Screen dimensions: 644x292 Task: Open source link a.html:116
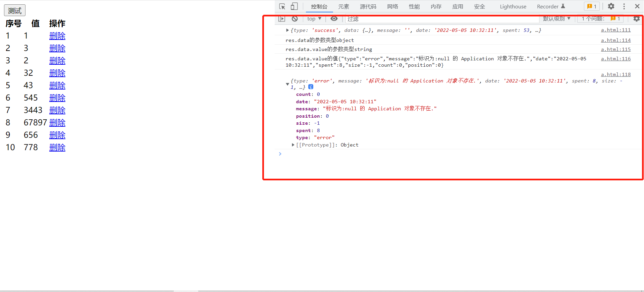tap(616, 59)
